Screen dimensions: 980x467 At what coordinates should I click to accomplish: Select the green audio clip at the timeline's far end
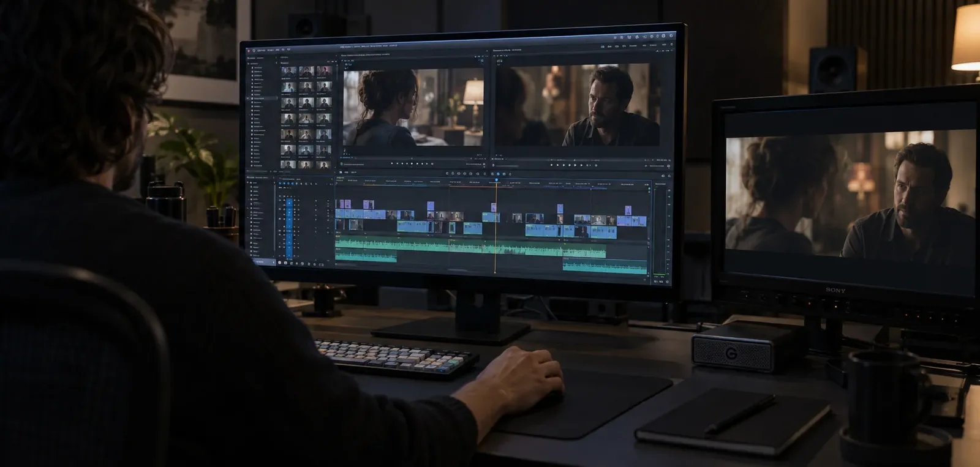[x=605, y=266]
